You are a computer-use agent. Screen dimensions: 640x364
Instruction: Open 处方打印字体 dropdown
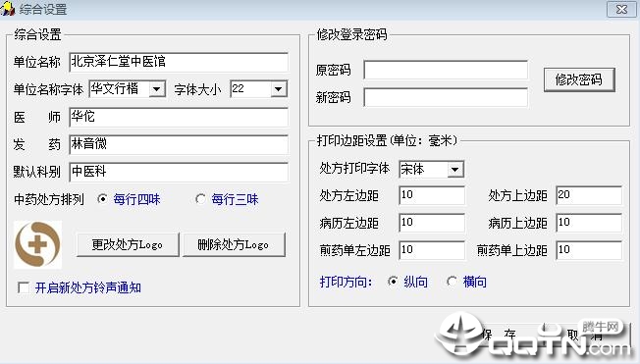455,169
